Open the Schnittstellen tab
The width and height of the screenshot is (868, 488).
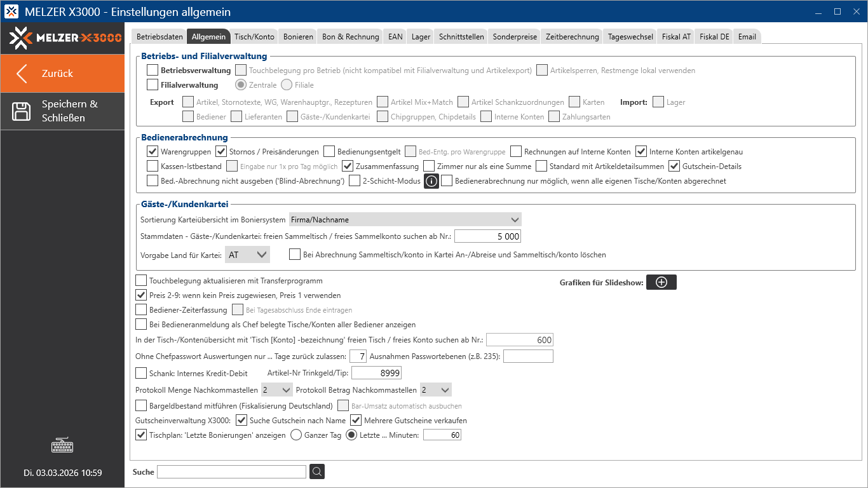pyautogui.click(x=463, y=37)
